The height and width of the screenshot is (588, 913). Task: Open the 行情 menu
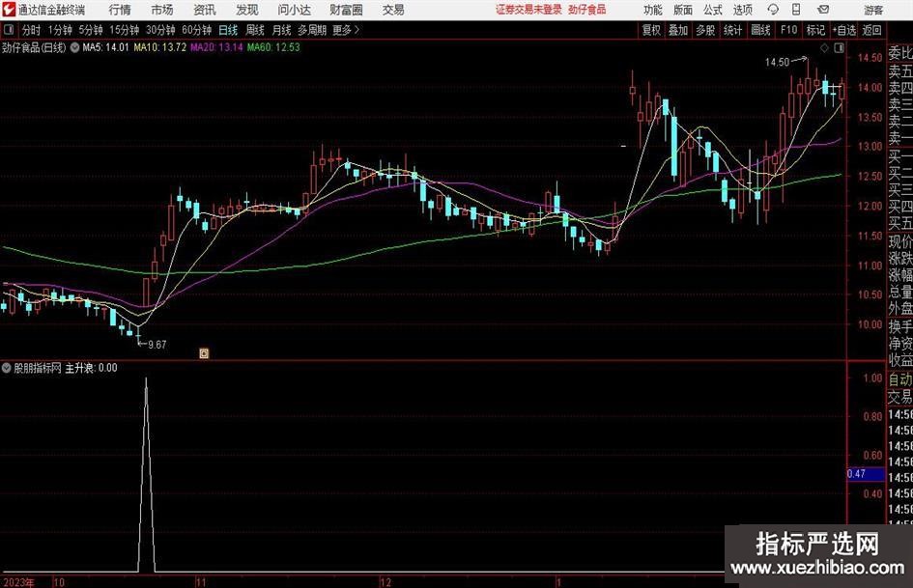tap(120, 10)
